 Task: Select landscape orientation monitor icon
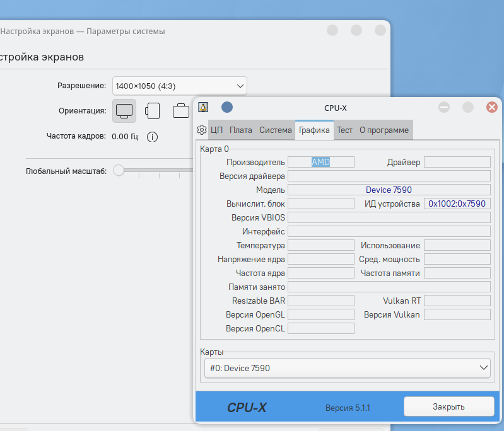click(x=124, y=111)
